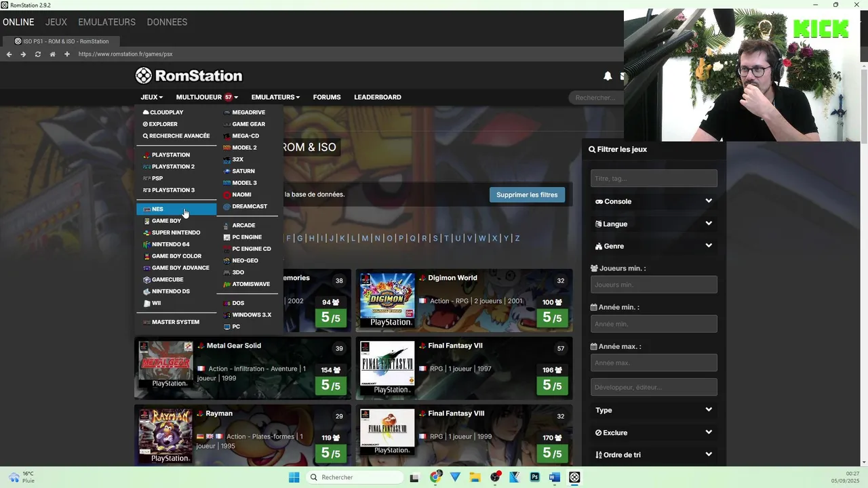Select NES in the consoles menu
This screenshot has height=488, width=868.
coord(176,209)
